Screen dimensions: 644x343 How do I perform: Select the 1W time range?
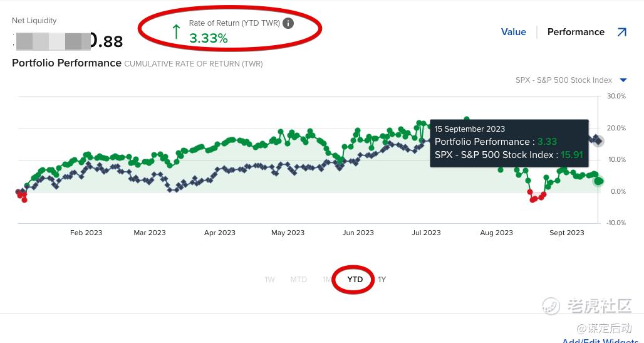click(269, 280)
